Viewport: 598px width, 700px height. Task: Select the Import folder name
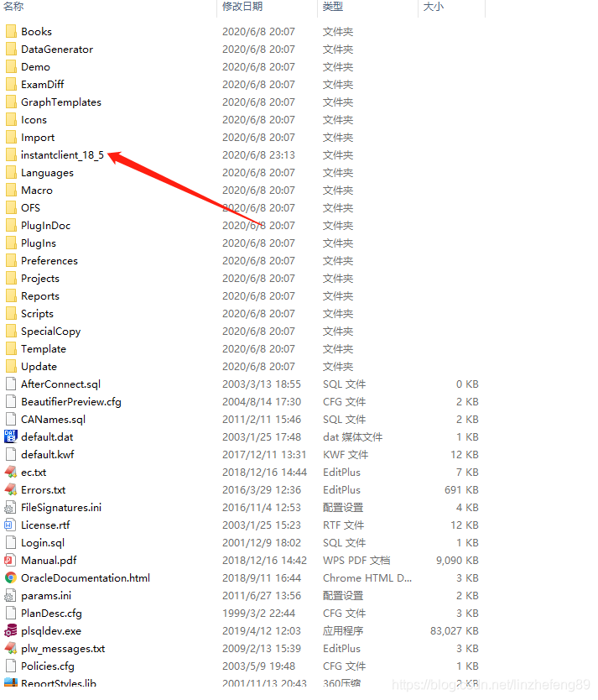[x=38, y=138]
